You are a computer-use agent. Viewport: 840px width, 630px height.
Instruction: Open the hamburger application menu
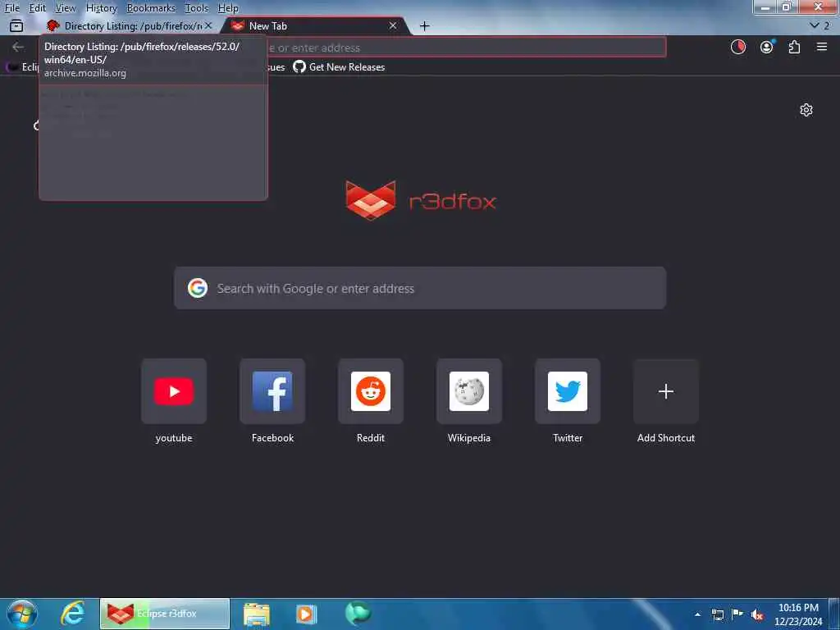[822, 47]
